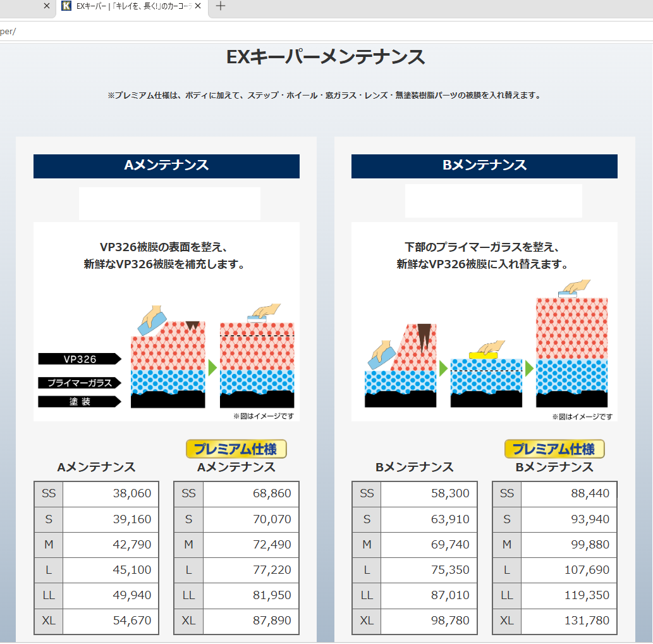Select text 新鮮なVP326被膜に入れ替えます。
Screen dimensions: 653x644
tap(483, 264)
